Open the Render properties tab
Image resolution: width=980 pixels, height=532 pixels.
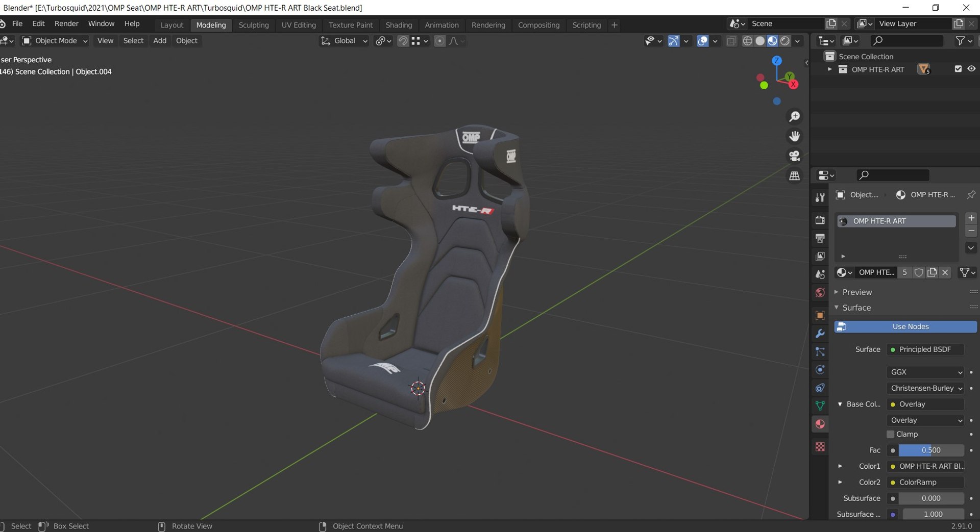tap(820, 220)
